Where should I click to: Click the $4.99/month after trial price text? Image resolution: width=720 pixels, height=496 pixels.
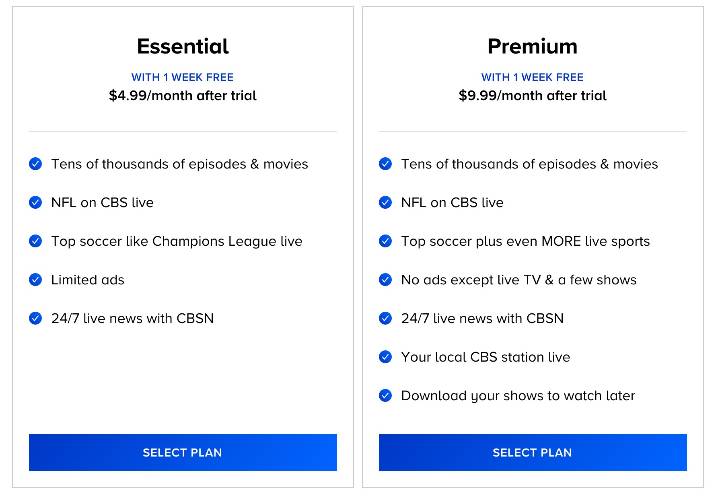pyautogui.click(x=183, y=96)
